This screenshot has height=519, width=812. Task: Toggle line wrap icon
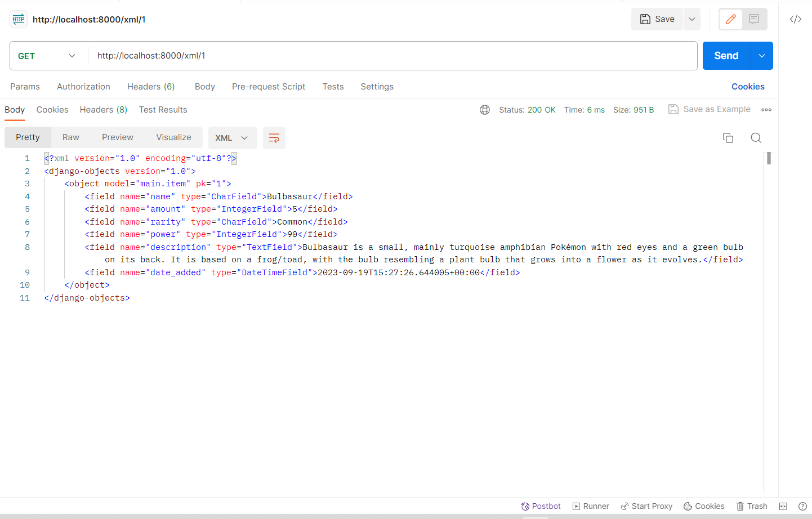tap(274, 138)
